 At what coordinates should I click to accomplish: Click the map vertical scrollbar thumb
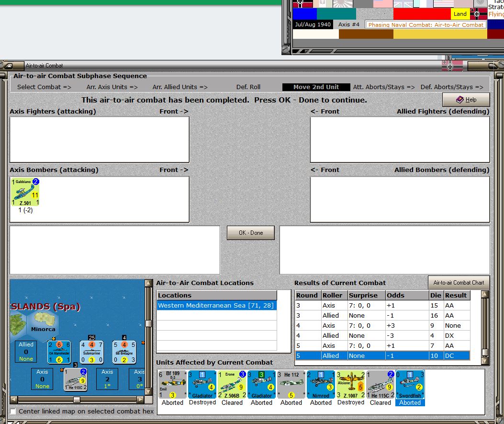(148, 323)
